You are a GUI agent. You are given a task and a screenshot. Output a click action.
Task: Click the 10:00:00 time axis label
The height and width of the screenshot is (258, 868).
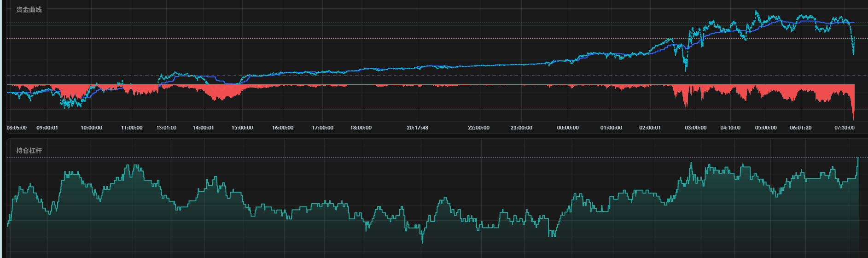[92, 128]
